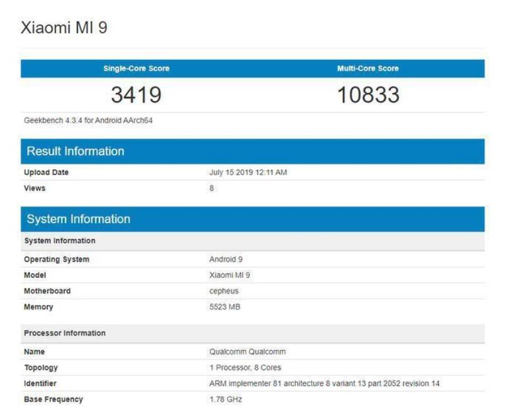Click the Views count value "8"
The height and width of the screenshot is (420, 506).
(x=211, y=188)
